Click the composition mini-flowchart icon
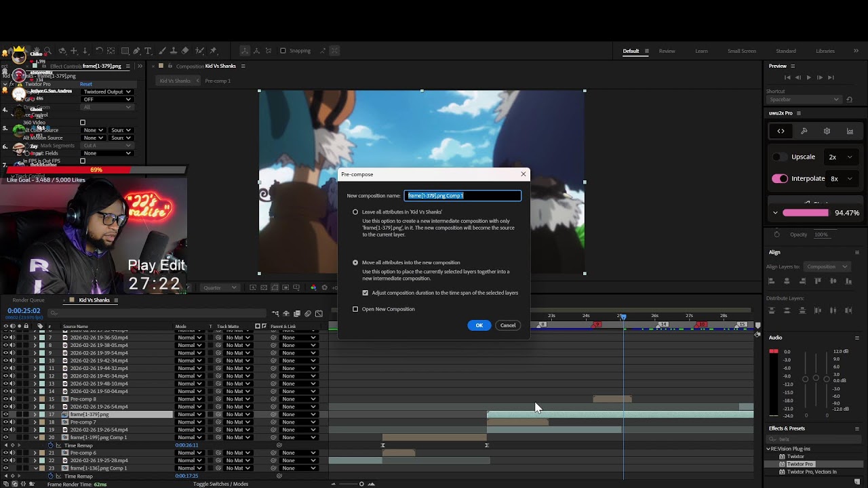 click(275, 313)
